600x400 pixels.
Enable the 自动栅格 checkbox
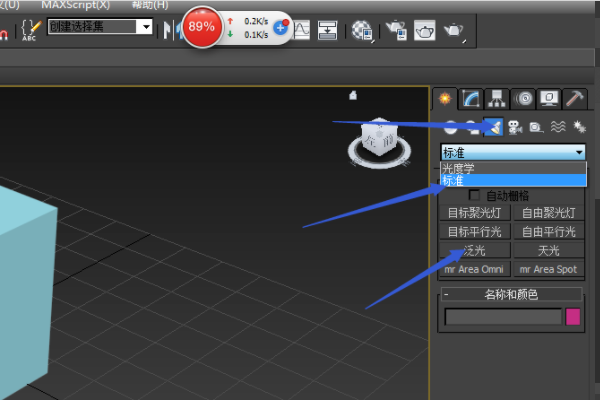475,195
